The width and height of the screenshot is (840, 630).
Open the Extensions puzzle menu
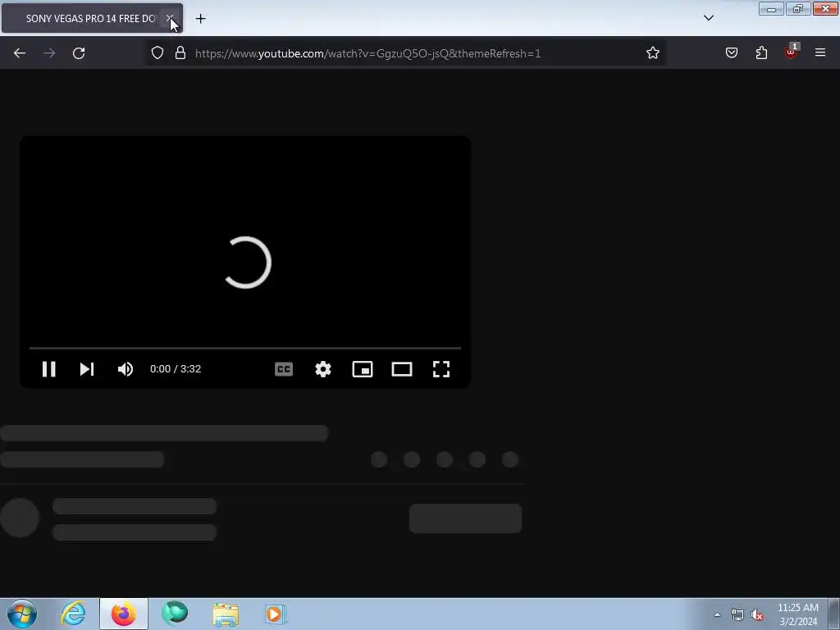pos(762,53)
